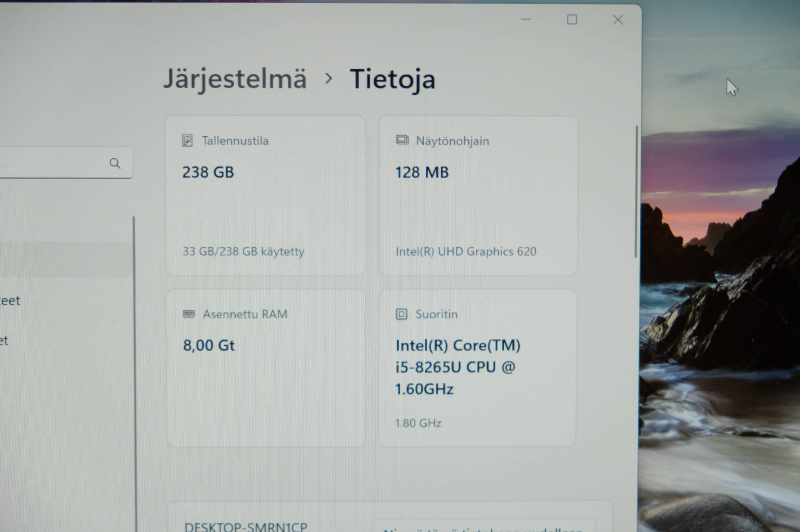Click the search magnifier icon
Screen dimensions: 800x532
tap(115, 163)
